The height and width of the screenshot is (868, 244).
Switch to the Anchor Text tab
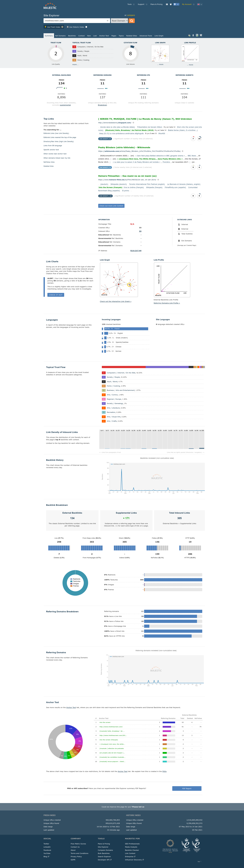[104, 36]
